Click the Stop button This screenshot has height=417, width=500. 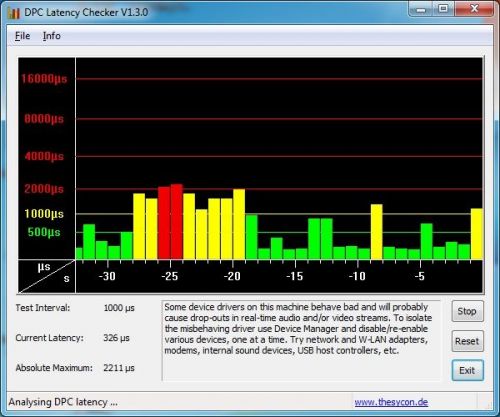[467, 311]
